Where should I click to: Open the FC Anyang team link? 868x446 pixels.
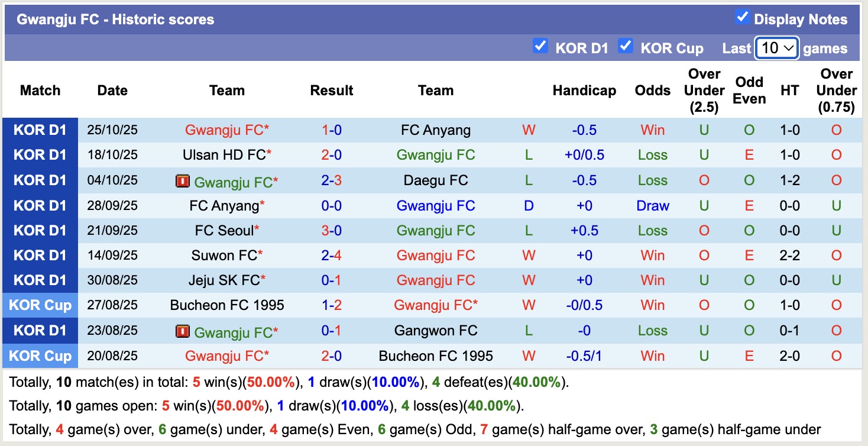click(436, 130)
